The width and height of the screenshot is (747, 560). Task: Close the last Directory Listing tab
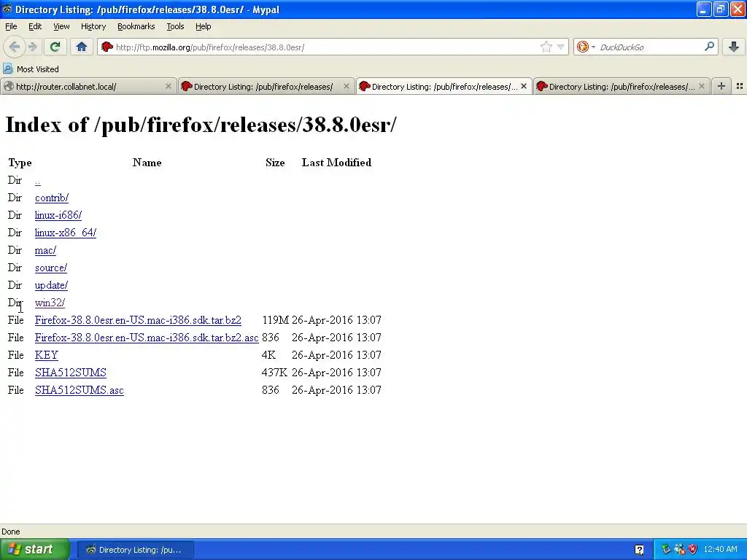tap(701, 86)
